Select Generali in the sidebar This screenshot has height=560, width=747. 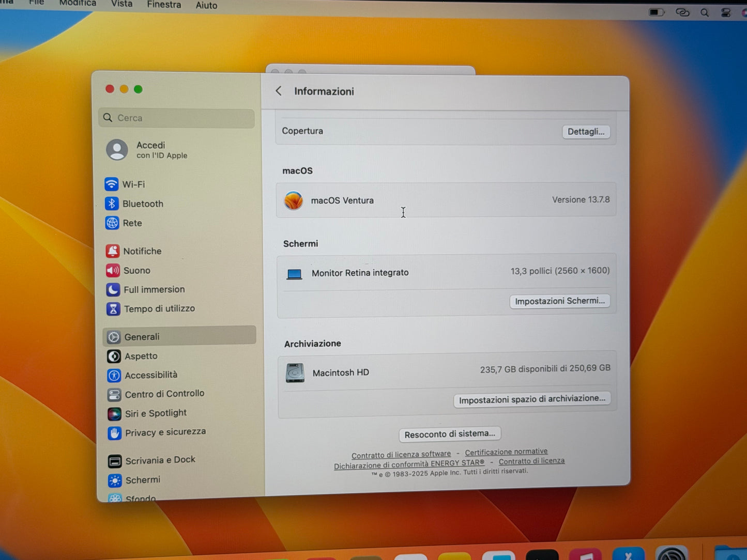click(x=179, y=336)
